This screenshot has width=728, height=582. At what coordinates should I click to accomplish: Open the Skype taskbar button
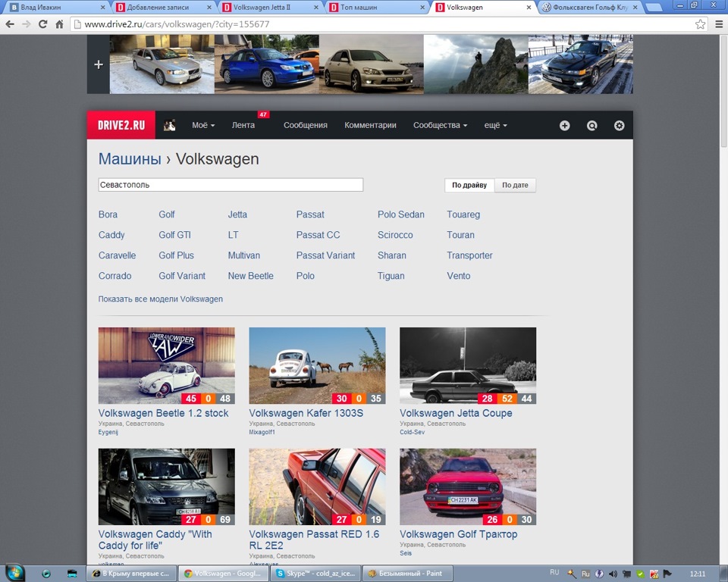pos(316,574)
